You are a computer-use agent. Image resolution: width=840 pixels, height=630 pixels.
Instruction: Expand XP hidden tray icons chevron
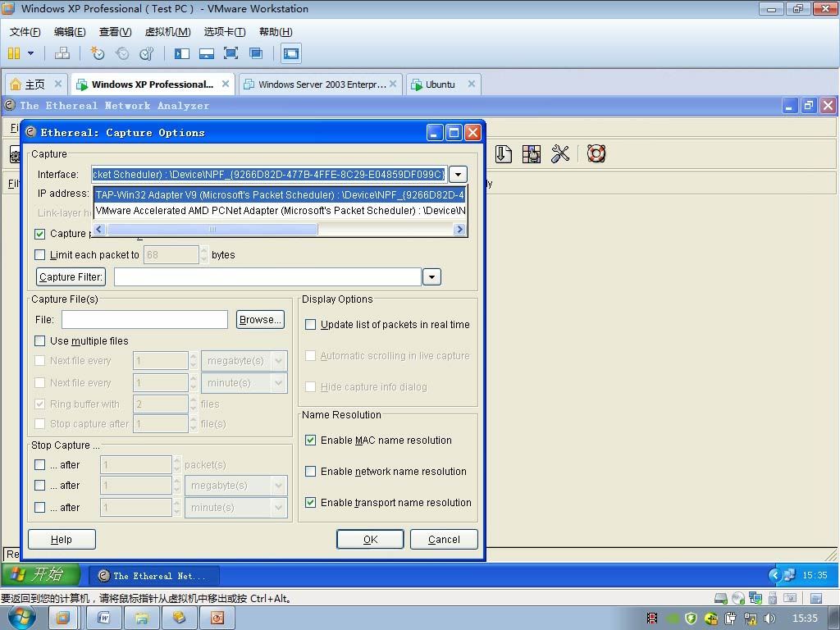point(775,575)
